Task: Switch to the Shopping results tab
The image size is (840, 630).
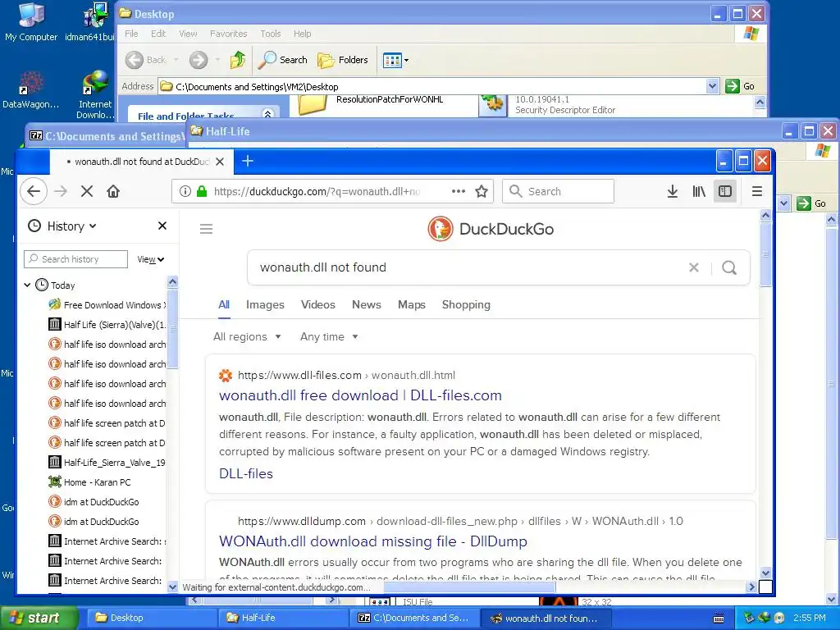Action: point(466,304)
